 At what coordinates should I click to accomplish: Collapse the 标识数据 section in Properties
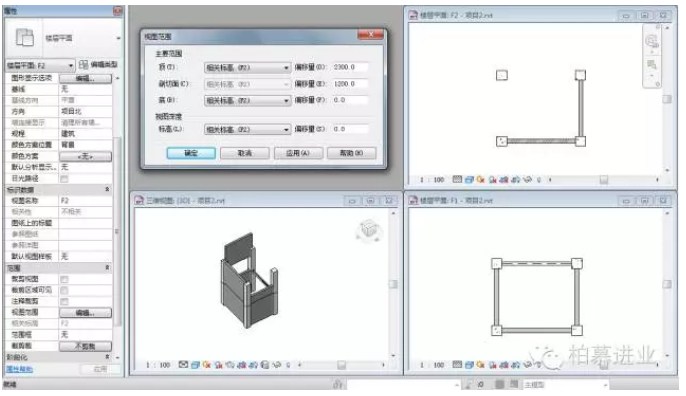coord(107,189)
